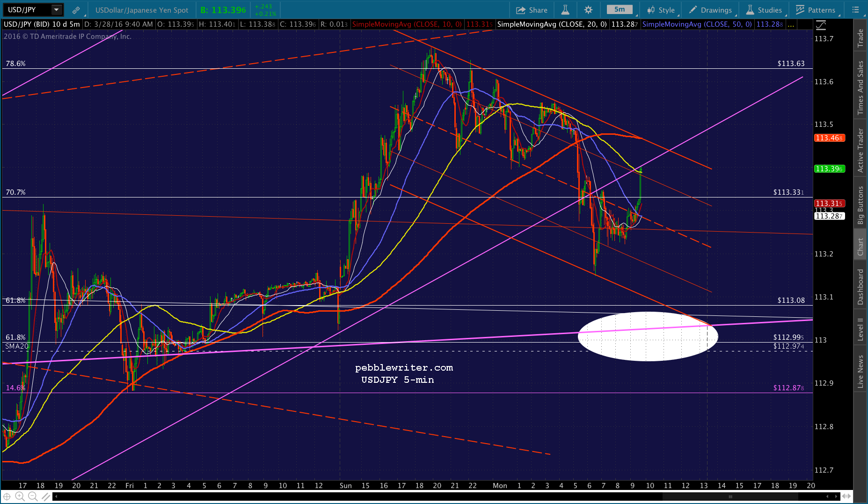Screen dimensions: 868x504
Task: Click the pink $112.878 level label
Action: coord(789,388)
